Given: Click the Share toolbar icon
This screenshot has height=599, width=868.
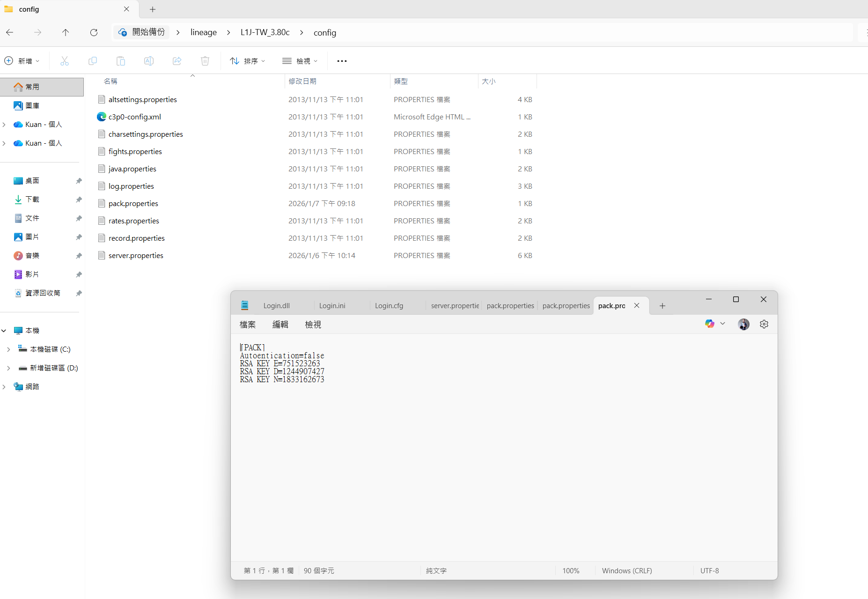Looking at the screenshot, I should pyautogui.click(x=177, y=61).
